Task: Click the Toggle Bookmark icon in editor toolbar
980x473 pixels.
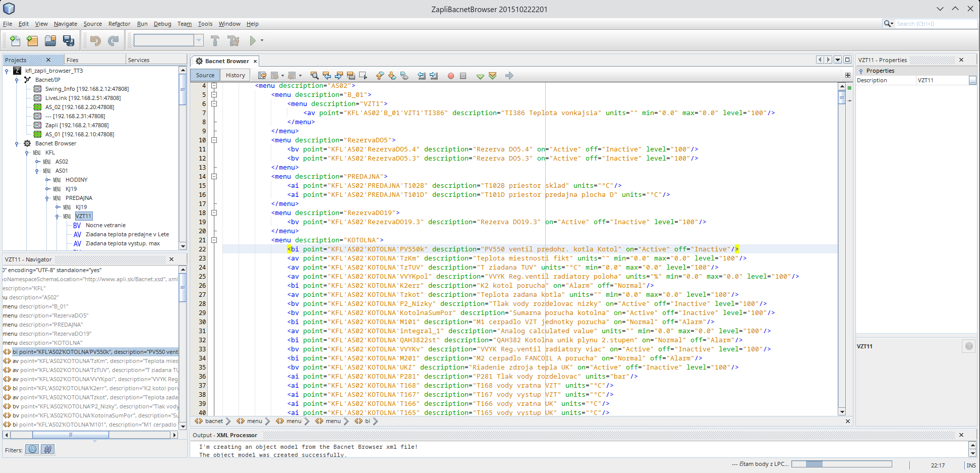Action: click(x=404, y=76)
